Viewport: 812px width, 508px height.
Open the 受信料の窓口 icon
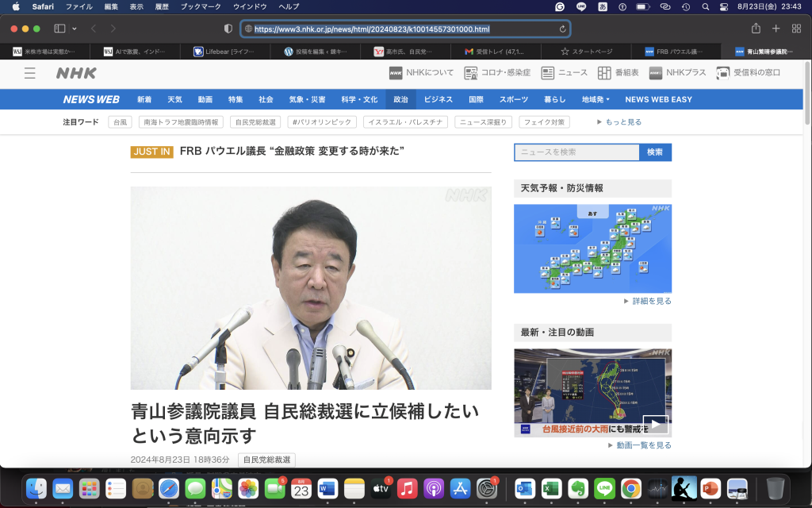(724, 73)
